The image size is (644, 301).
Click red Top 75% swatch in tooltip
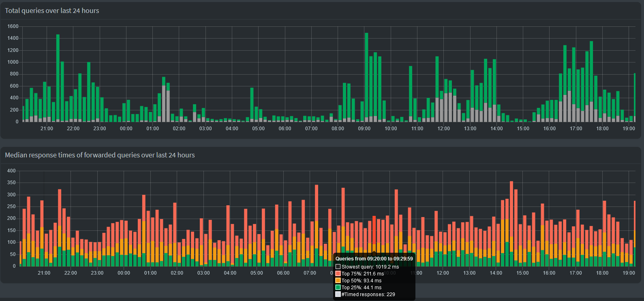pos(338,274)
